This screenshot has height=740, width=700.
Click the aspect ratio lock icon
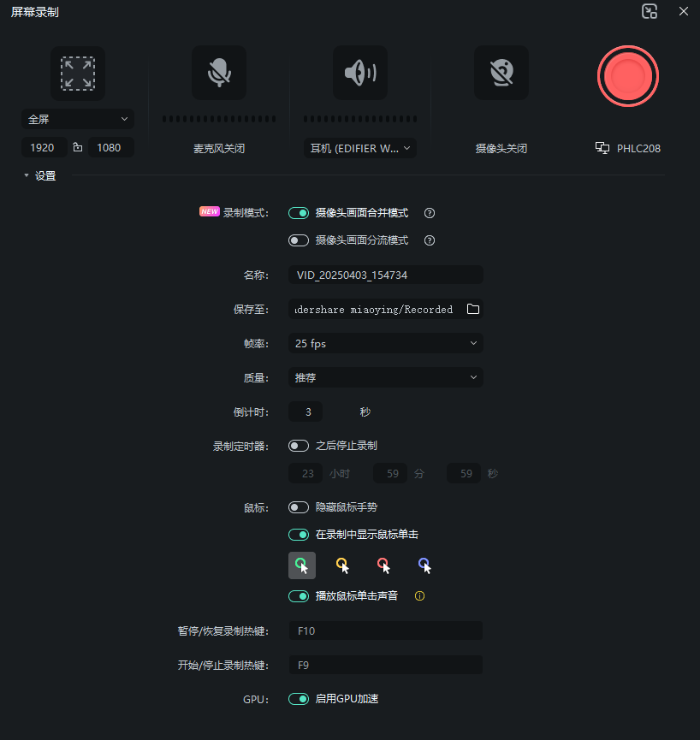click(78, 148)
